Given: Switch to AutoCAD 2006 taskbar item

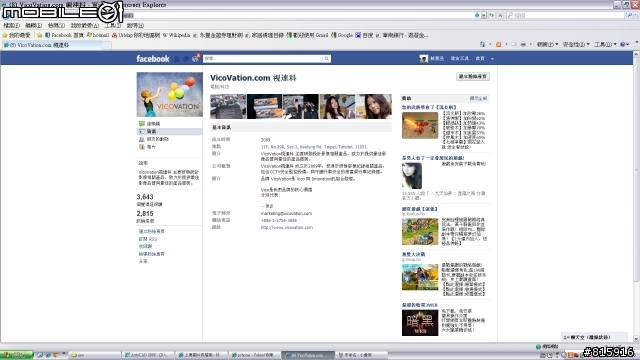Looking at the screenshot, I should click(x=149, y=355).
